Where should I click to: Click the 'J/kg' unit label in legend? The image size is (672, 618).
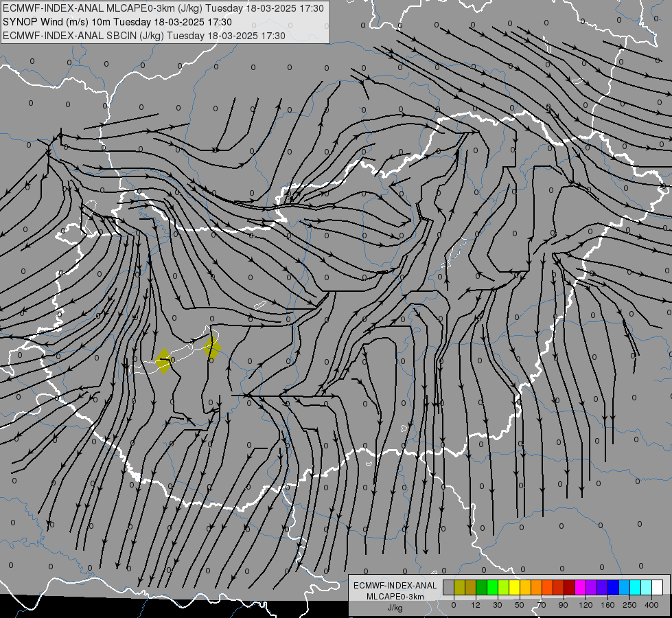(x=395, y=608)
